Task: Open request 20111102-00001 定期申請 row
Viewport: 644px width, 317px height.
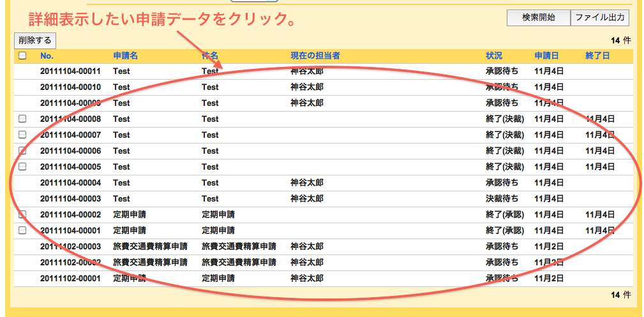Action: pyautogui.click(x=70, y=278)
